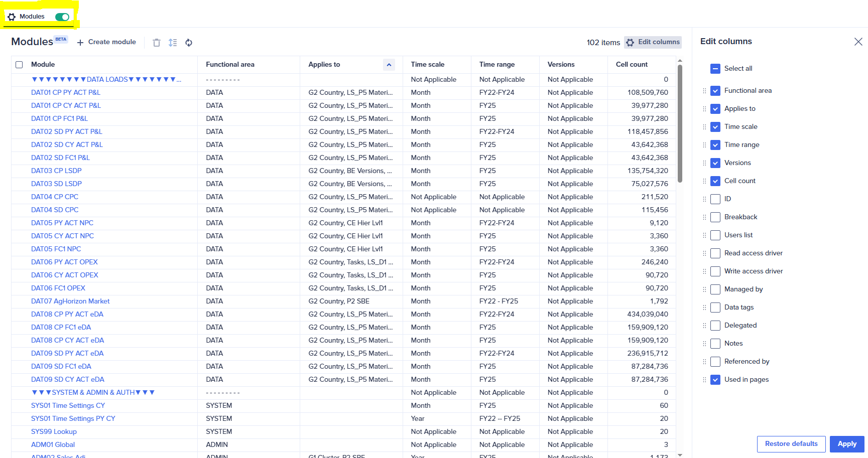Enable the Managed by column checkbox
Image resolution: width=868 pixels, height=458 pixels.
click(715, 289)
